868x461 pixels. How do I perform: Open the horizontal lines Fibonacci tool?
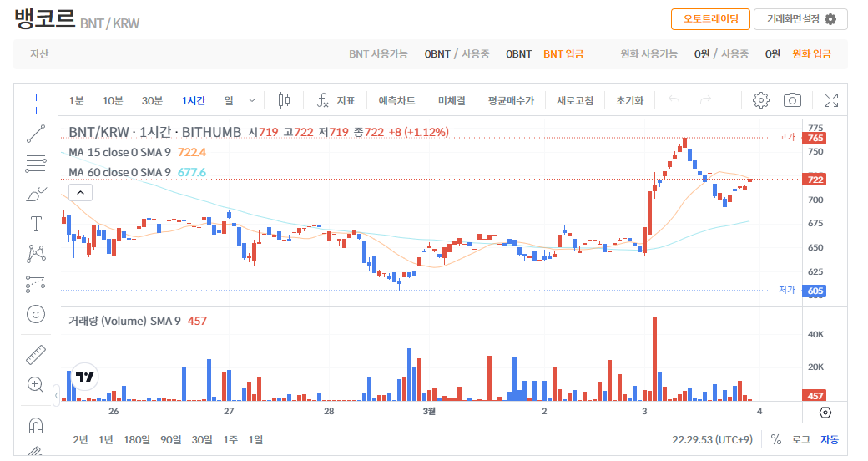tap(36, 164)
